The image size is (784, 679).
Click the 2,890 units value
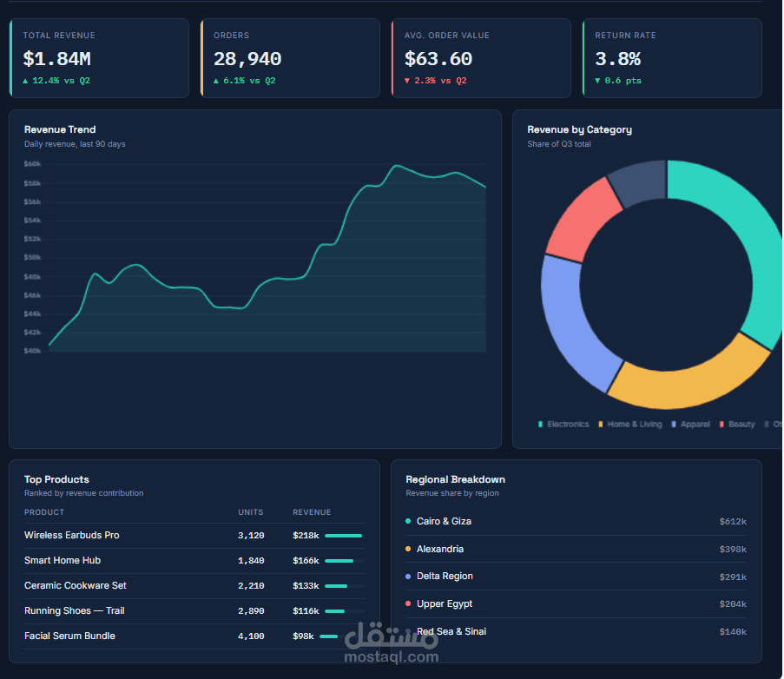(x=251, y=611)
